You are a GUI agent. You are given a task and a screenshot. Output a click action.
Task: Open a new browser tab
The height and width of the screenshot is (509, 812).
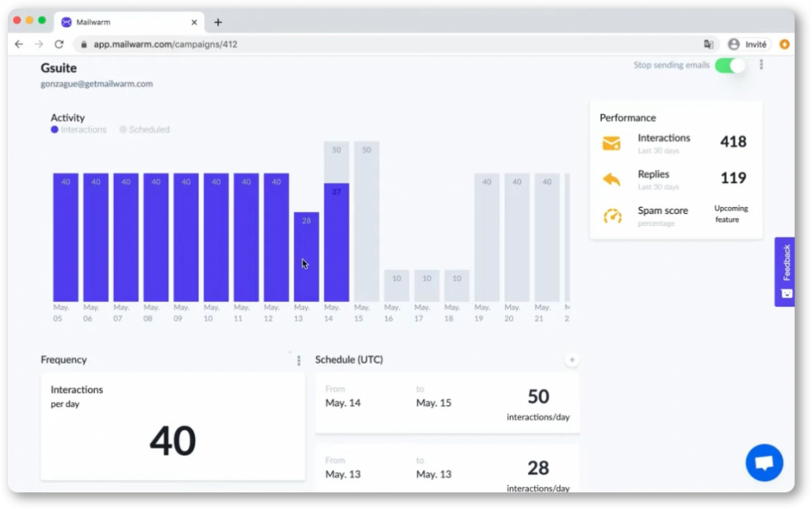[x=218, y=22]
